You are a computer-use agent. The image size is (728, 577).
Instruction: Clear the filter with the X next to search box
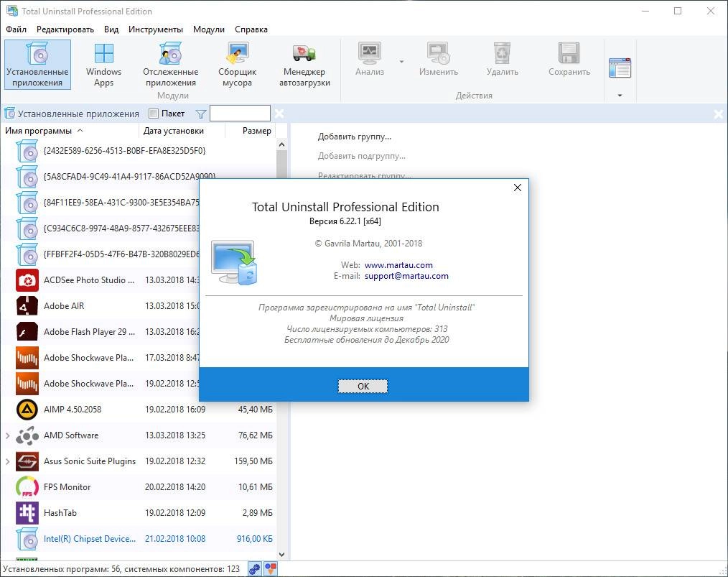279,114
